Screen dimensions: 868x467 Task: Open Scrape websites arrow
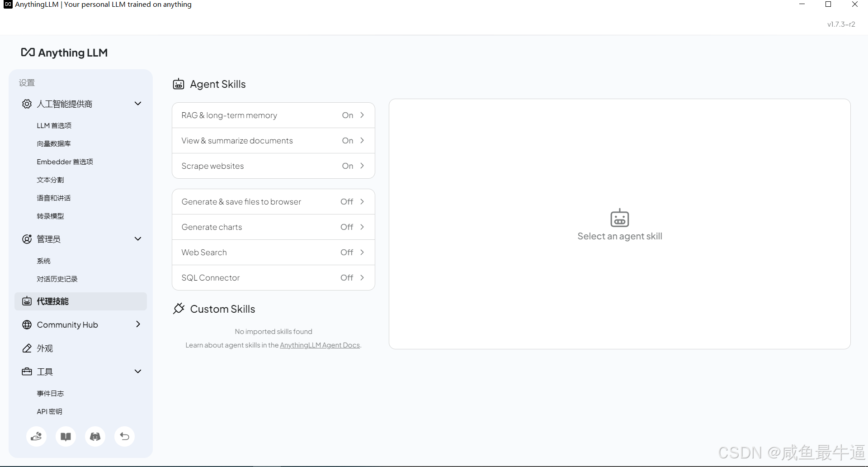(x=362, y=166)
